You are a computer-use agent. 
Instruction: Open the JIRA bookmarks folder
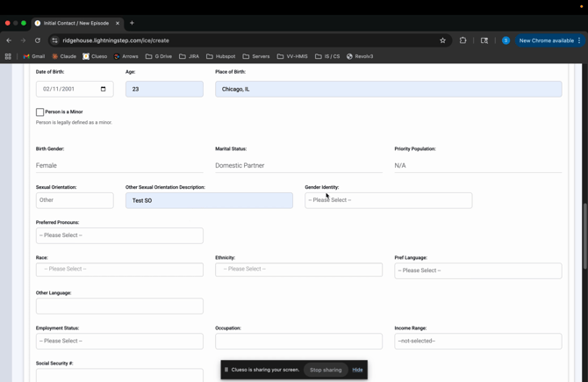click(x=189, y=56)
